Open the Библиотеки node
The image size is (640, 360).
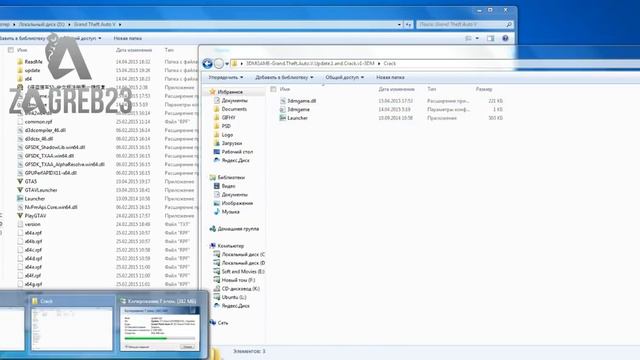[x=231, y=178]
